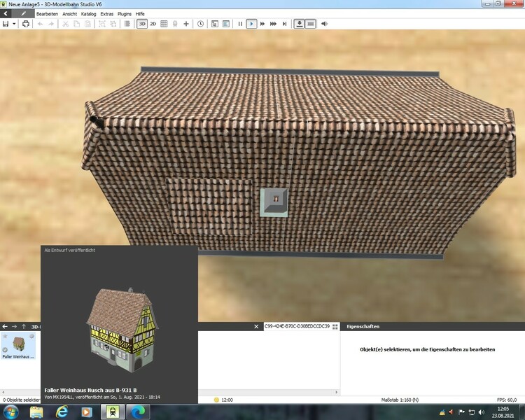This screenshot has height=420, width=525.
Task: Click the paste clipboard icon
Action: [x=87, y=24]
